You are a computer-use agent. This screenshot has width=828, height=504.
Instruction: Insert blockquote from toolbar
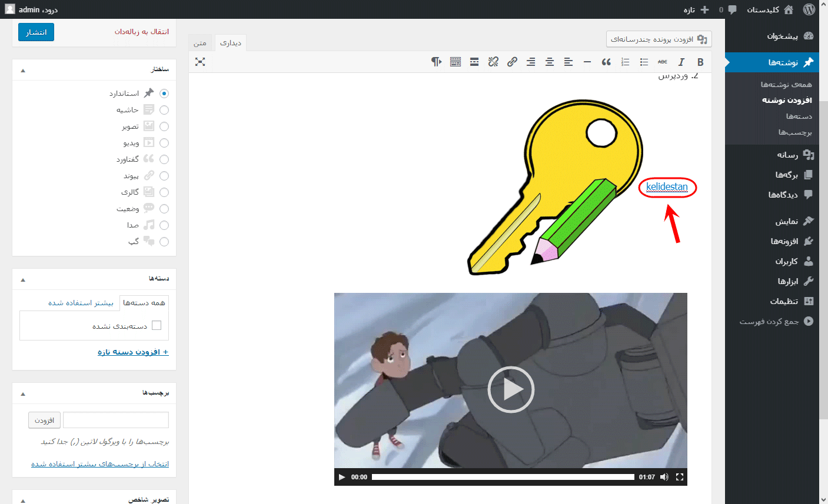tap(606, 62)
